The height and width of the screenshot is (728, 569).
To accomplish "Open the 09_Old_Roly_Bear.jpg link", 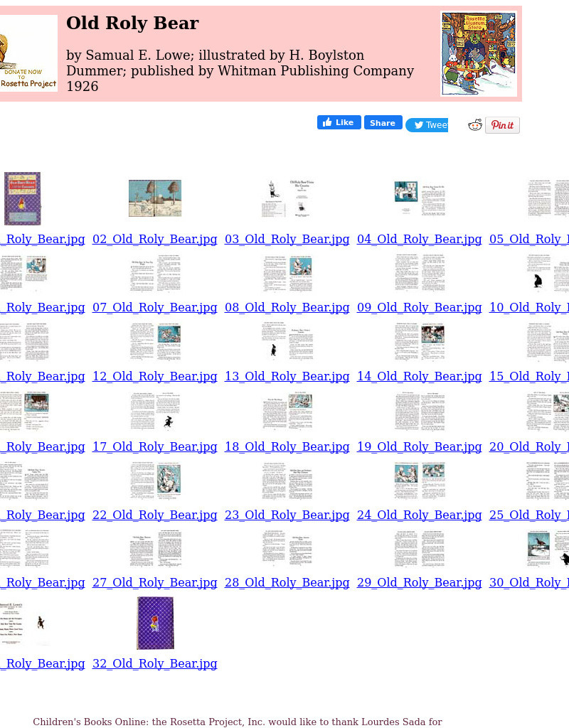I will click(x=419, y=307).
